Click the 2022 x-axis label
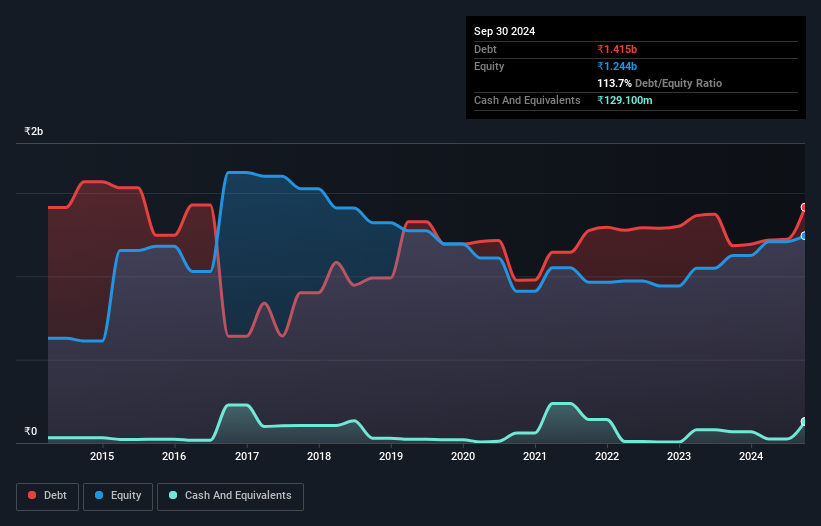Screen dimensions: 821x526 tap(607, 456)
